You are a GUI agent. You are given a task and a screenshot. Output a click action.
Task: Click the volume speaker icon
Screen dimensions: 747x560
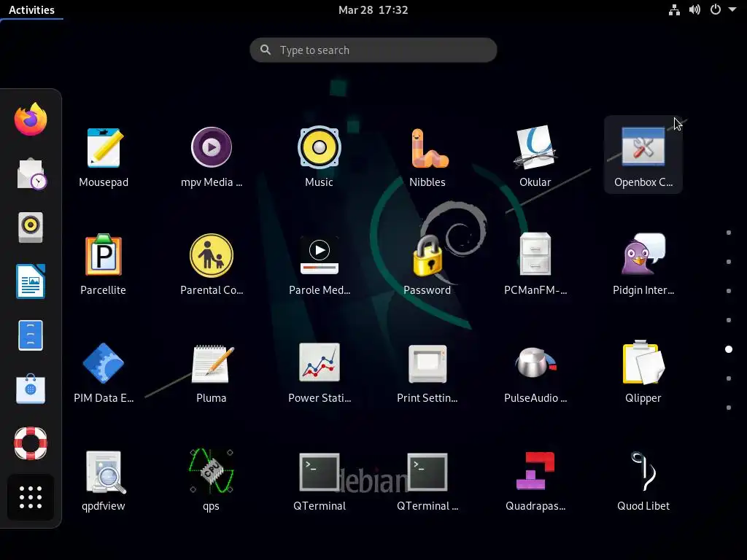[x=694, y=10]
